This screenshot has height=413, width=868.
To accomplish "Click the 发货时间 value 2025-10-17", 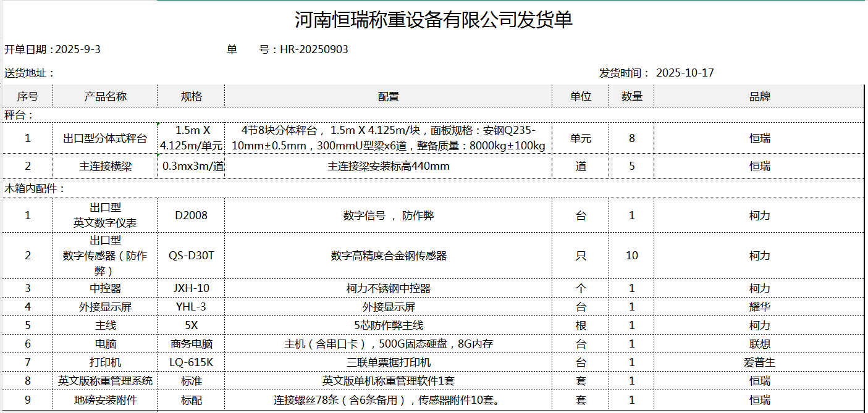I will [685, 73].
